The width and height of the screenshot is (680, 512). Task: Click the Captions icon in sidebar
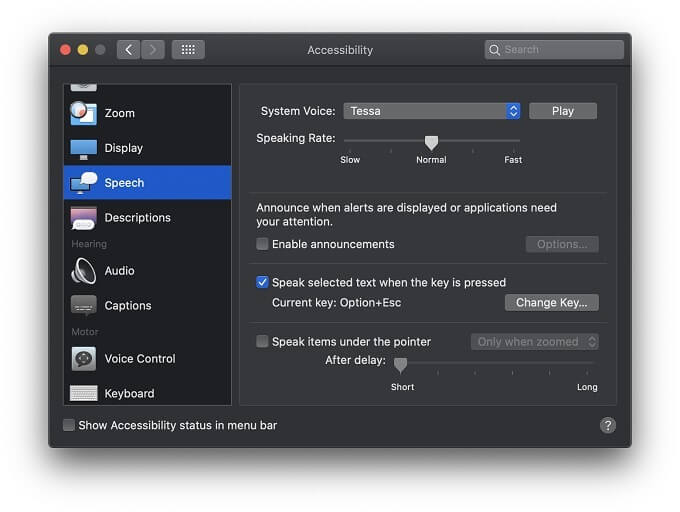pos(84,306)
